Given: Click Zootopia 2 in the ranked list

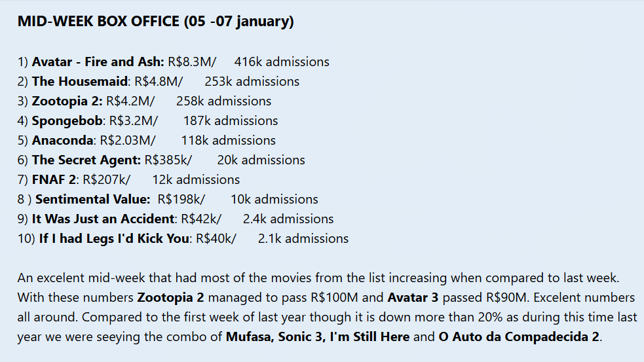Looking at the screenshot, I should pyautogui.click(x=66, y=101).
